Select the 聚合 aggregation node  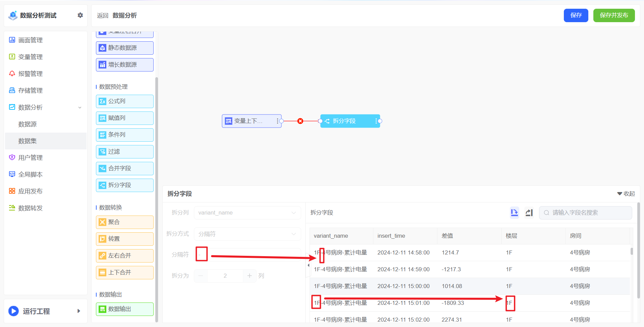(124, 222)
